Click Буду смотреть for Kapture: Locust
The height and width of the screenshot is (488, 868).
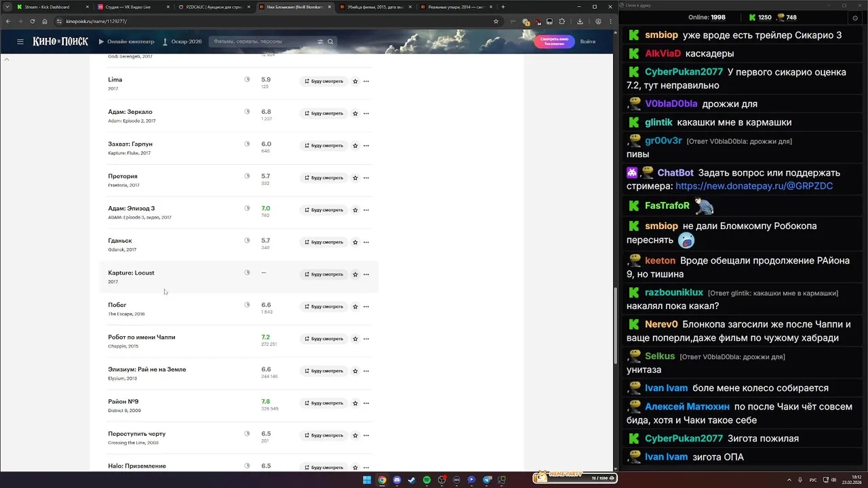tap(324, 274)
